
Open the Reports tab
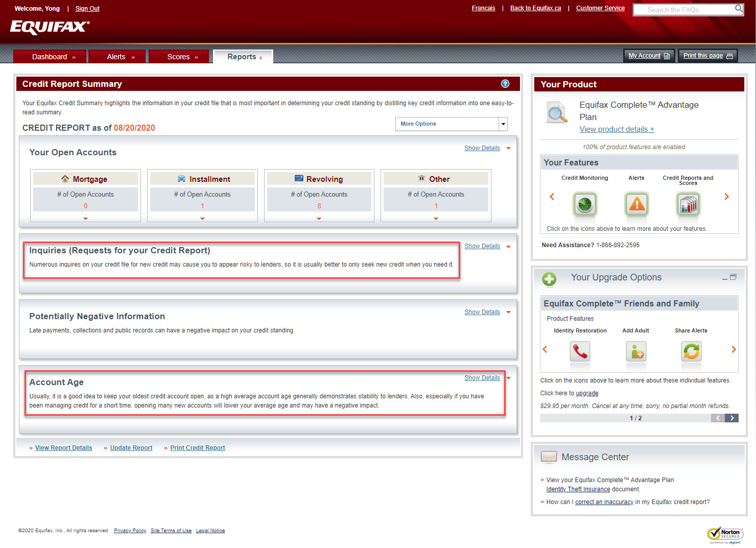click(243, 57)
